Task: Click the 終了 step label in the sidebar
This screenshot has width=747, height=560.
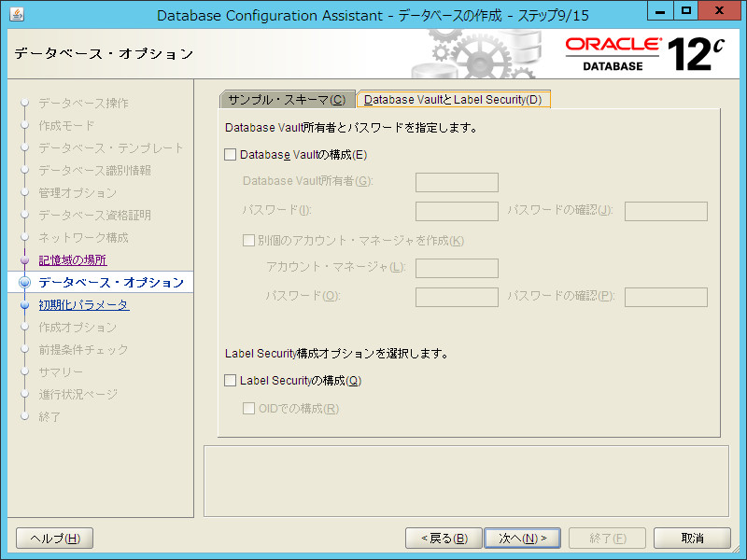Action: coord(49,416)
